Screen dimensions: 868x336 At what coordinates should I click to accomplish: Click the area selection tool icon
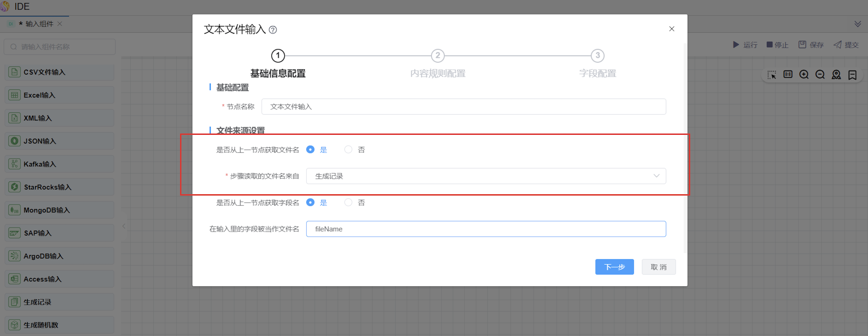(772, 75)
